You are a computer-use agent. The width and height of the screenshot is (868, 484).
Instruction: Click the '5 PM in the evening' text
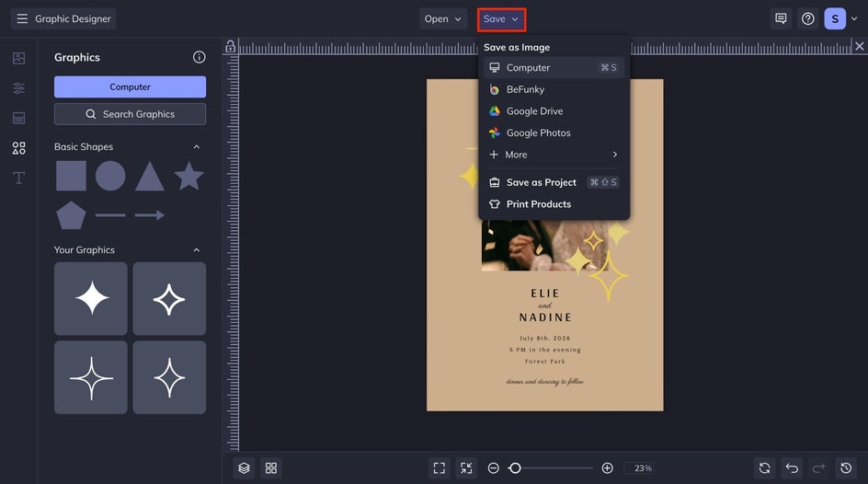pos(544,350)
